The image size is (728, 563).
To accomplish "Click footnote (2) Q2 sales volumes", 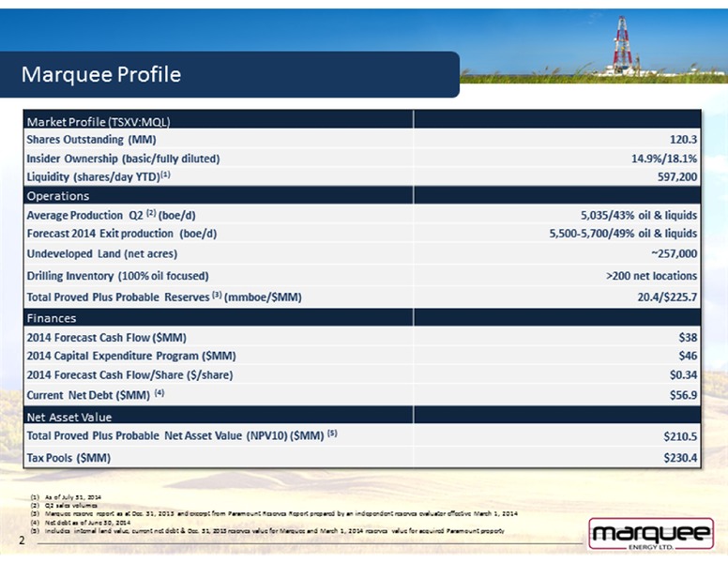I will pos(64,506).
